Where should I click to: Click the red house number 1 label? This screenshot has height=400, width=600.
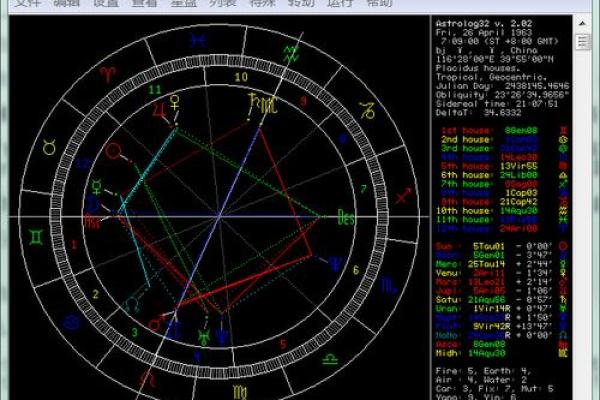point(74,244)
